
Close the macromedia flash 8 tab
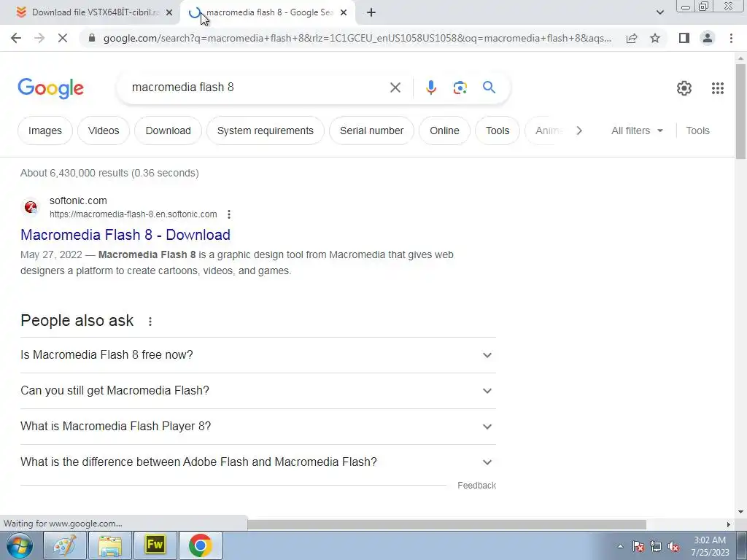point(344,13)
